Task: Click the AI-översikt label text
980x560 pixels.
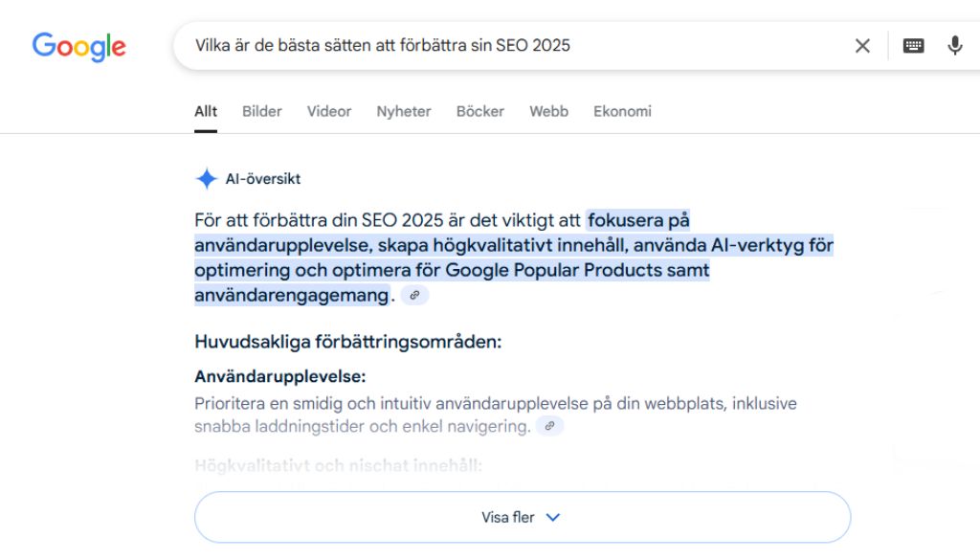Action: coord(263,179)
